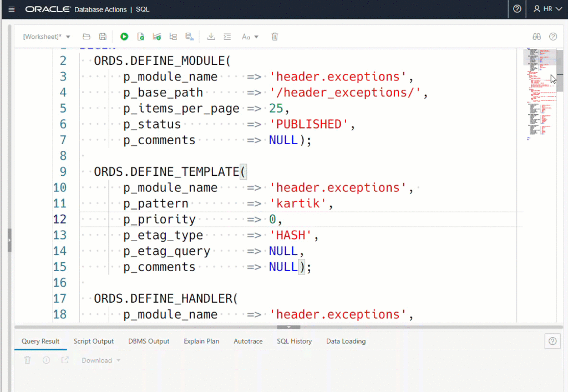Save the current worksheet
The image size is (568, 392).
pos(103,36)
